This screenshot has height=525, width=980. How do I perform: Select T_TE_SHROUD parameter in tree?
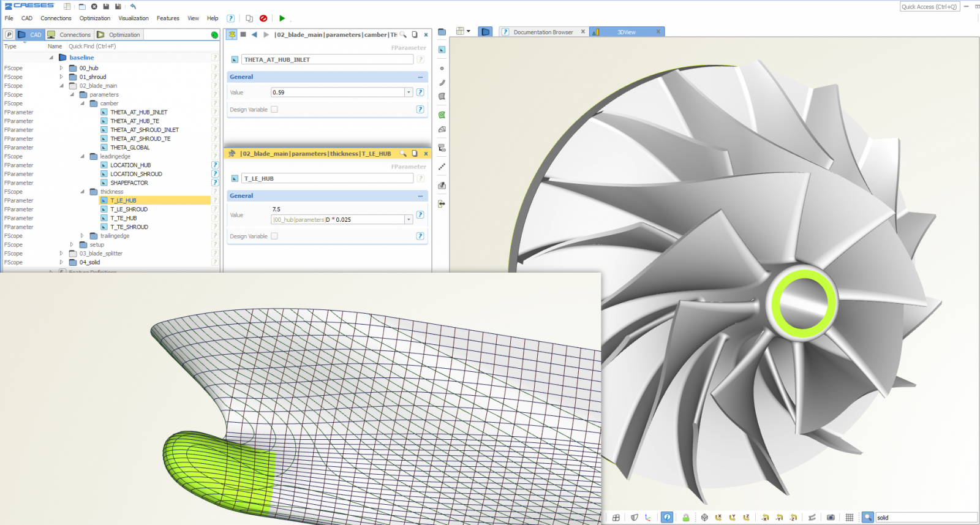tap(129, 227)
